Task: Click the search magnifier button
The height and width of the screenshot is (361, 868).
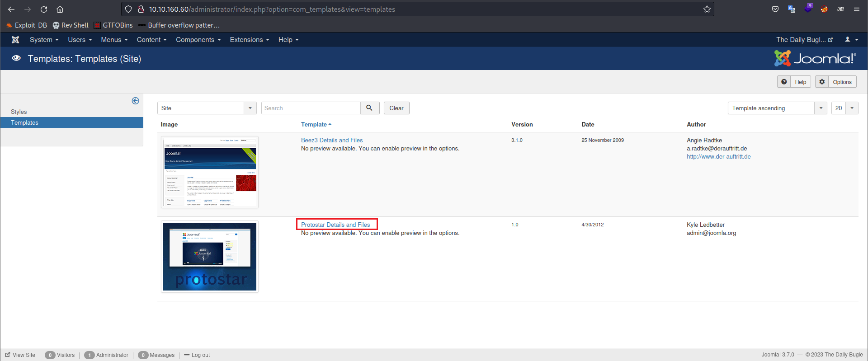Action: click(369, 108)
